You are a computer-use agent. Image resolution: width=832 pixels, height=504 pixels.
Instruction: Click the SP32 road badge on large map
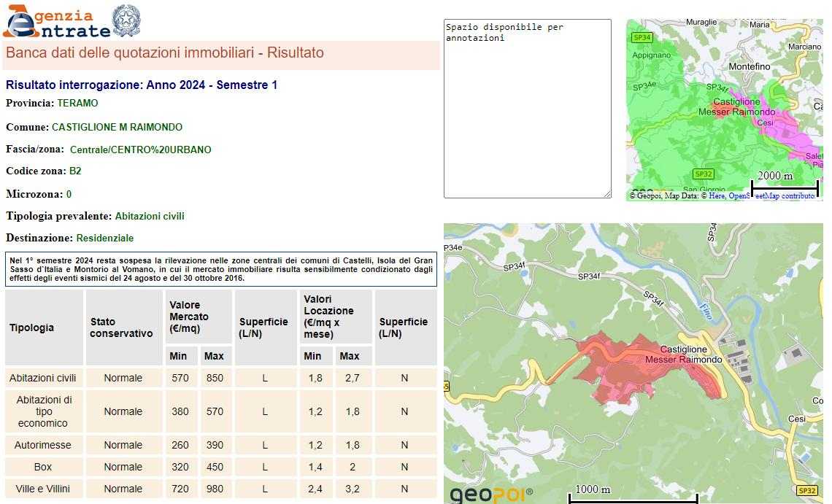806,491
